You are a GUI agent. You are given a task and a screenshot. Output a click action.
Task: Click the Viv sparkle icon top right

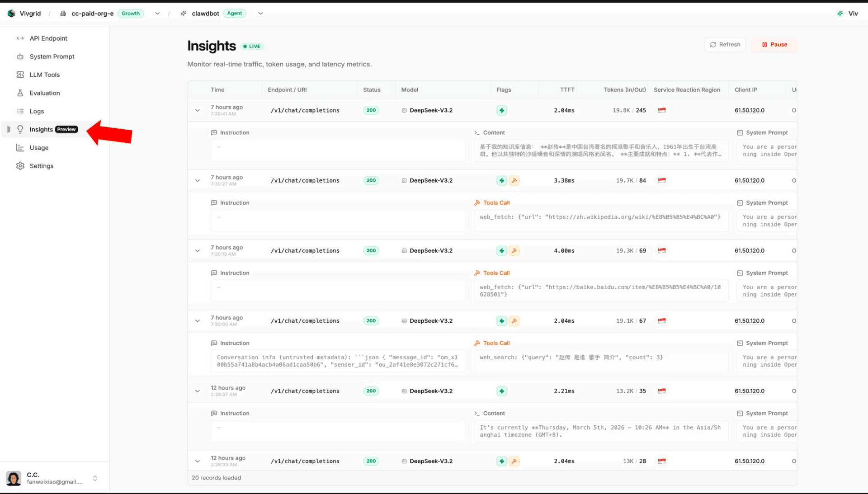point(840,13)
